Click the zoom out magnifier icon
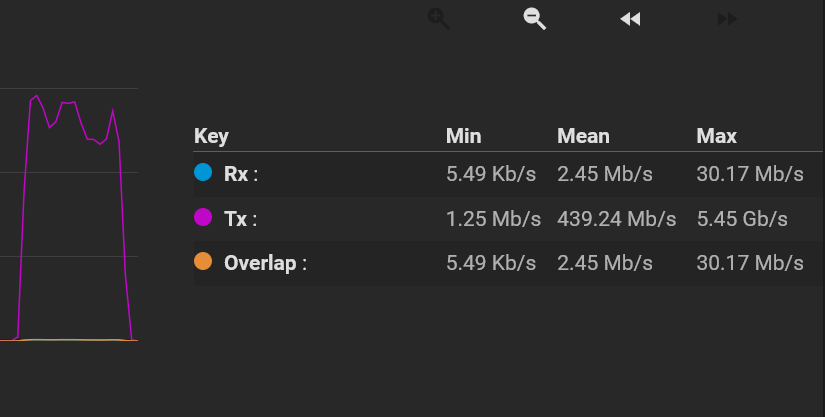This screenshot has width=825, height=417. click(535, 19)
